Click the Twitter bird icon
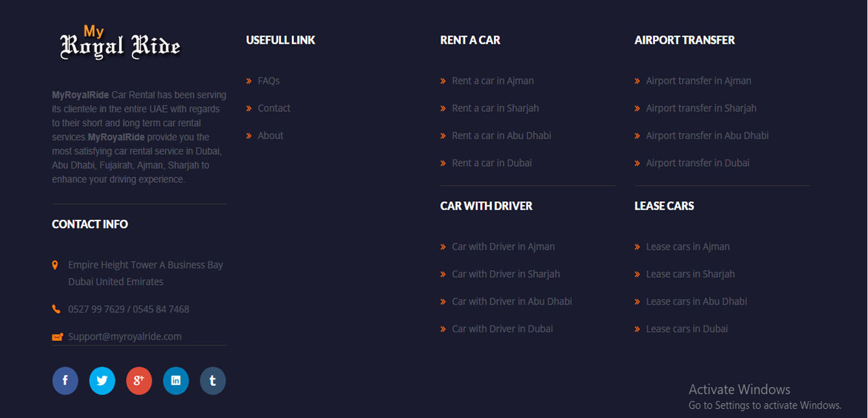This screenshot has height=418, width=868. click(102, 381)
